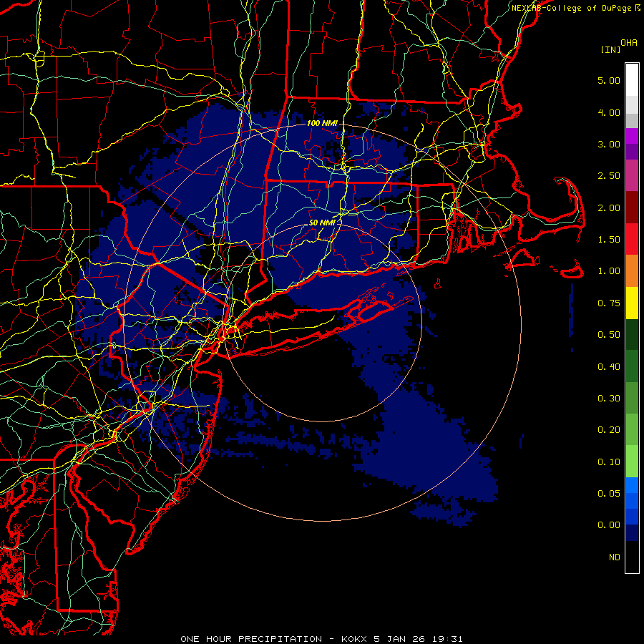The image size is (644, 644).
Task: Select the 0.75 legend value
Action: (609, 303)
